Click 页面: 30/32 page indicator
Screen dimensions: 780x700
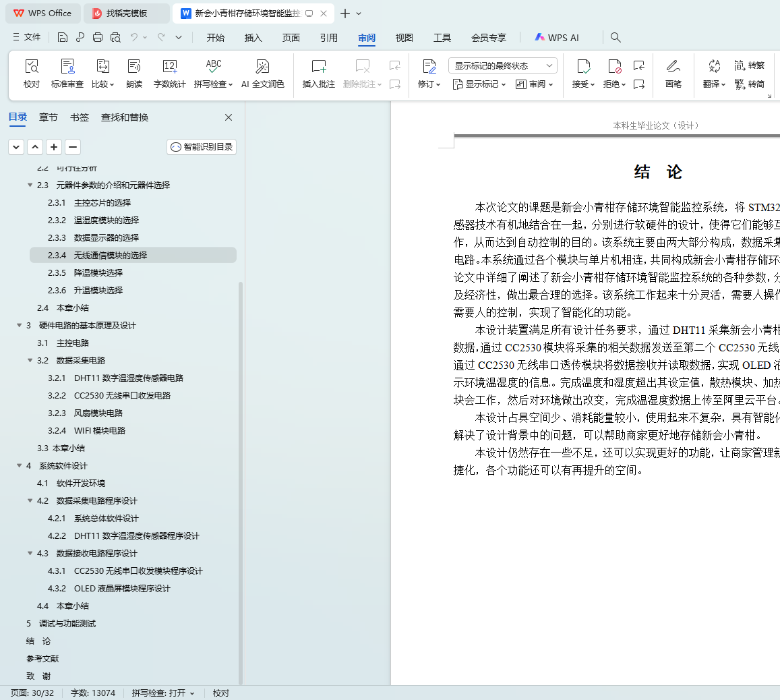(x=32, y=693)
